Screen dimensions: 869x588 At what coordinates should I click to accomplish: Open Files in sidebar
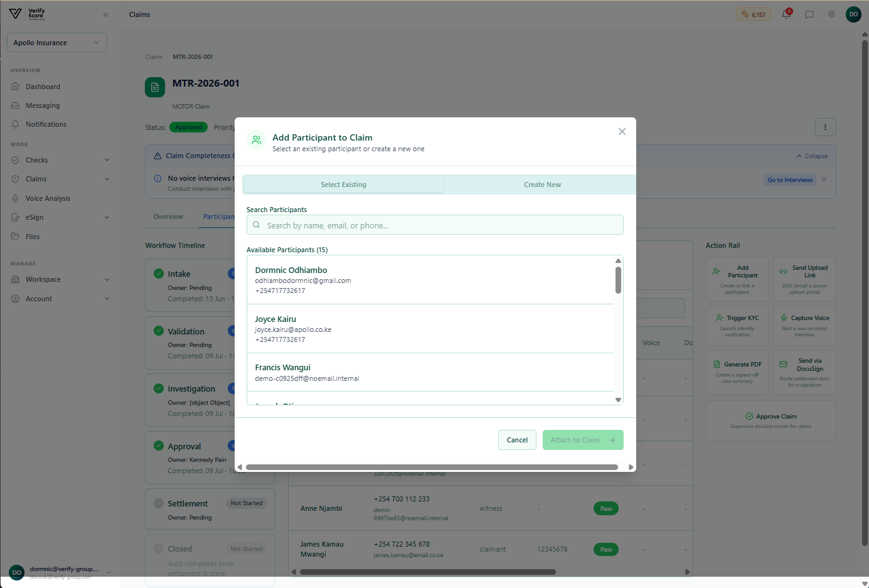click(x=33, y=237)
